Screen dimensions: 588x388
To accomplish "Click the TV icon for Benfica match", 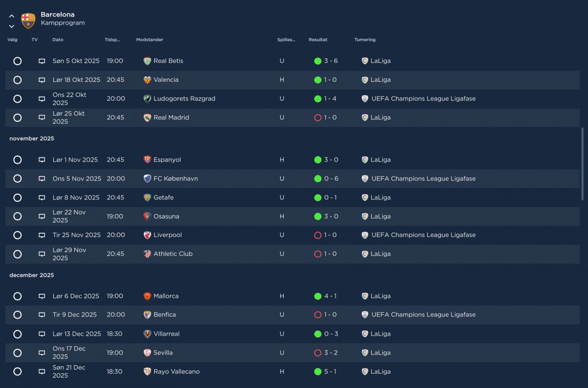I will (42, 315).
